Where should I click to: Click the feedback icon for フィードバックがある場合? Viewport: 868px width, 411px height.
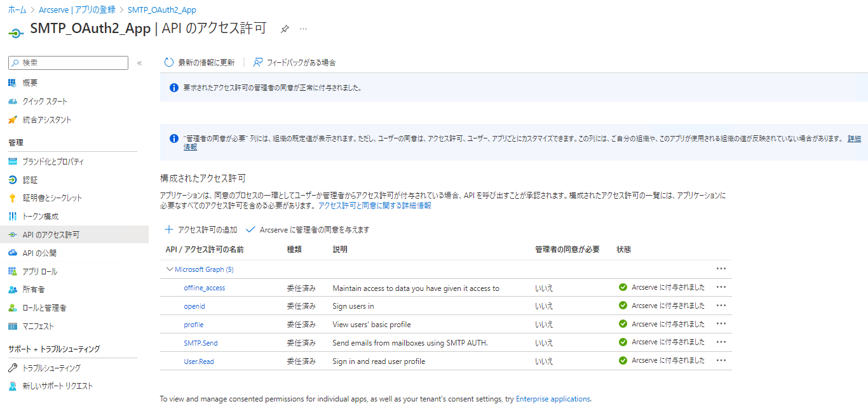258,62
